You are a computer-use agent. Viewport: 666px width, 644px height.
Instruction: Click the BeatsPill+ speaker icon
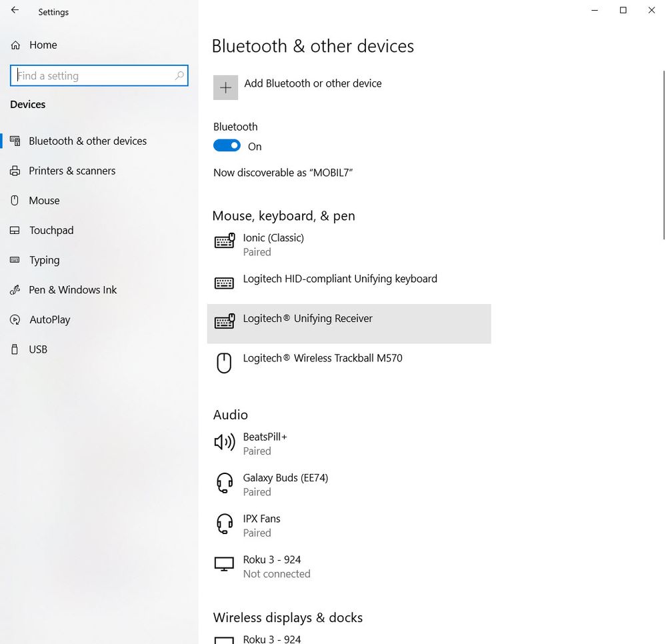224,442
